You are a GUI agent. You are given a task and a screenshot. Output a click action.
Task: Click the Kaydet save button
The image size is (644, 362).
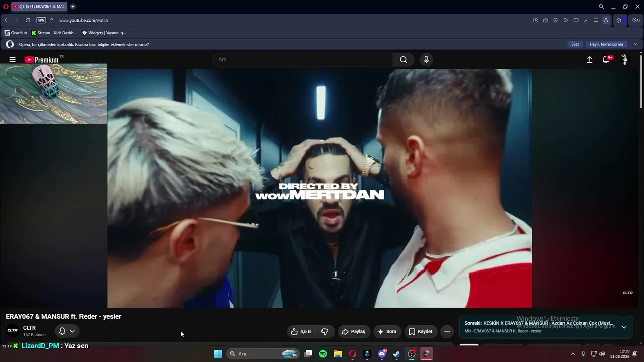421,331
